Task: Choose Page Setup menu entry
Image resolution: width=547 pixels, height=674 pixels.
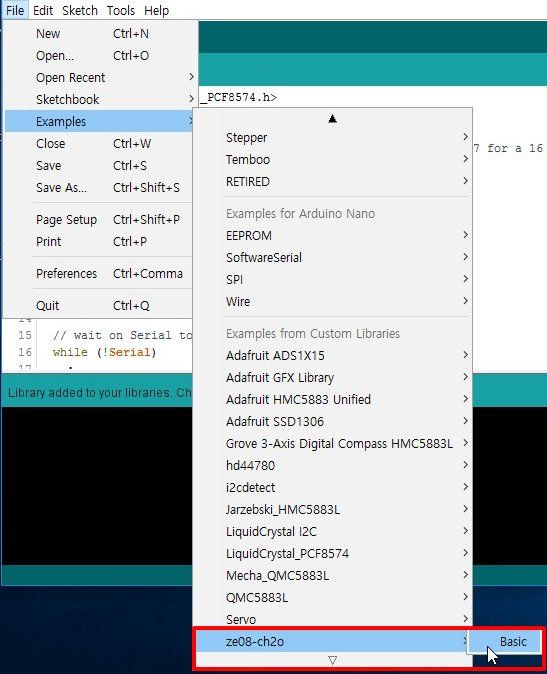Action: pyautogui.click(x=99, y=220)
